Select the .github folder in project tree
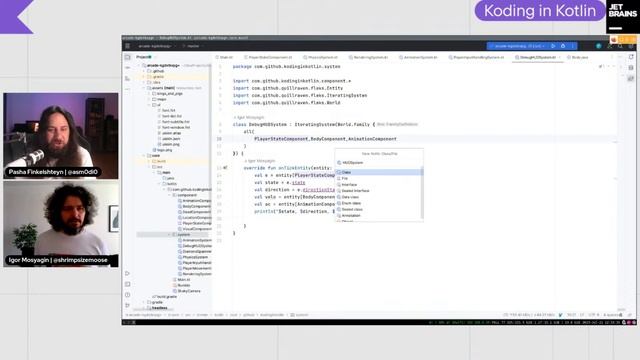 click(x=156, y=71)
